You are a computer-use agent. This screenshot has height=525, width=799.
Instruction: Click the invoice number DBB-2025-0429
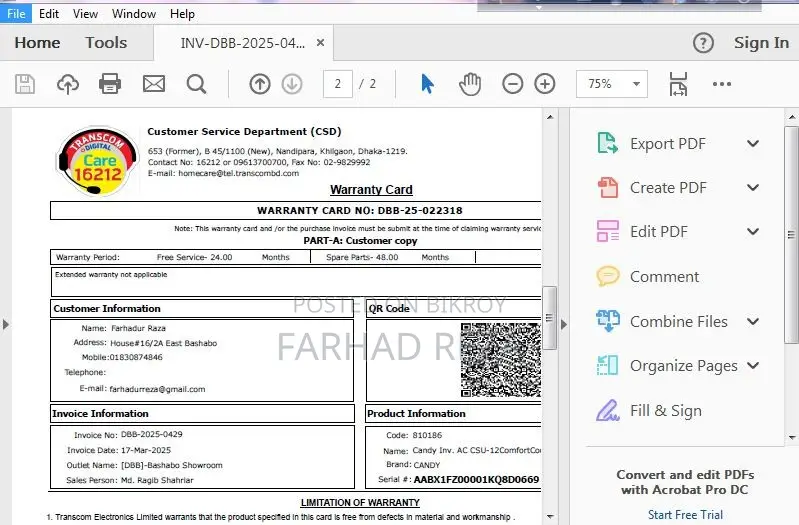pos(151,434)
